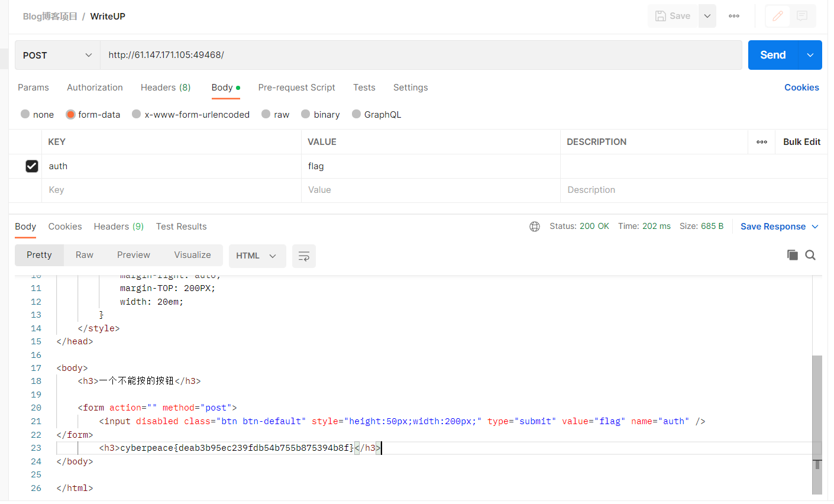
Task: Click the Time 202 ms text
Action: [644, 227]
